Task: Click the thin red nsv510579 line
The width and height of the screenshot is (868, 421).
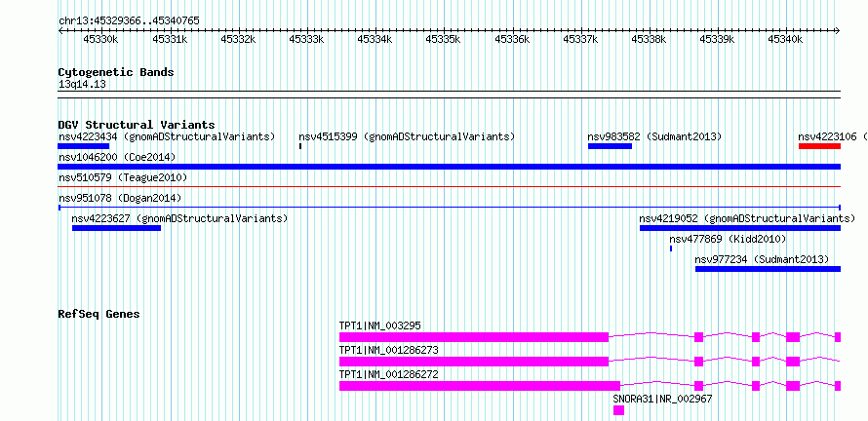Action: tap(450, 187)
